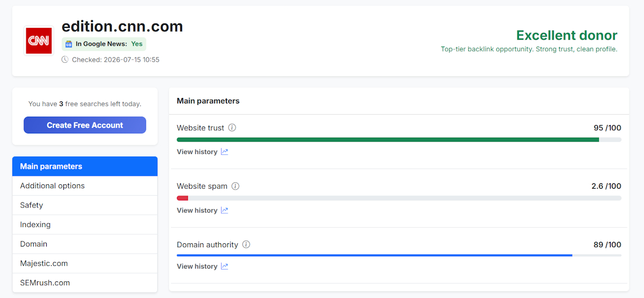Image resolution: width=644 pixels, height=298 pixels.
Task: Click the CNN logo thumbnail
Action: (39, 41)
